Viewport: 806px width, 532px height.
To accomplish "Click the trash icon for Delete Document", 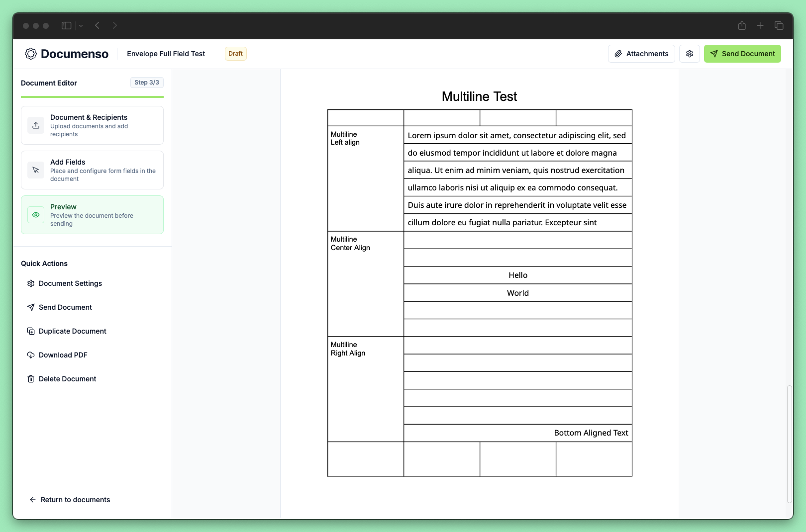I will coord(31,378).
